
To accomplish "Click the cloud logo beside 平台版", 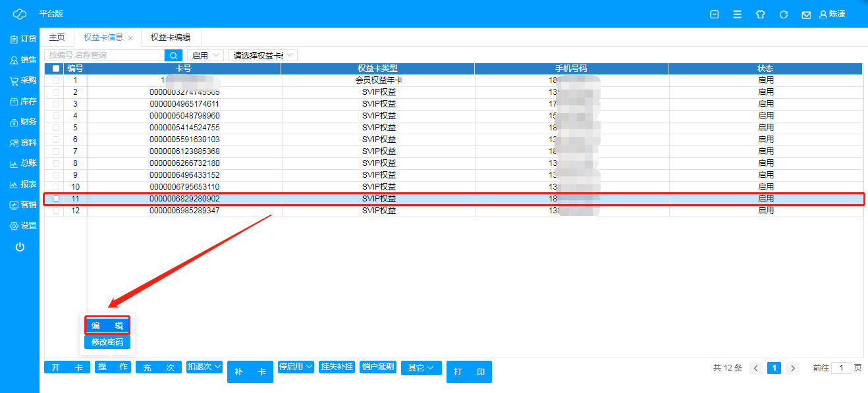I will (x=20, y=14).
